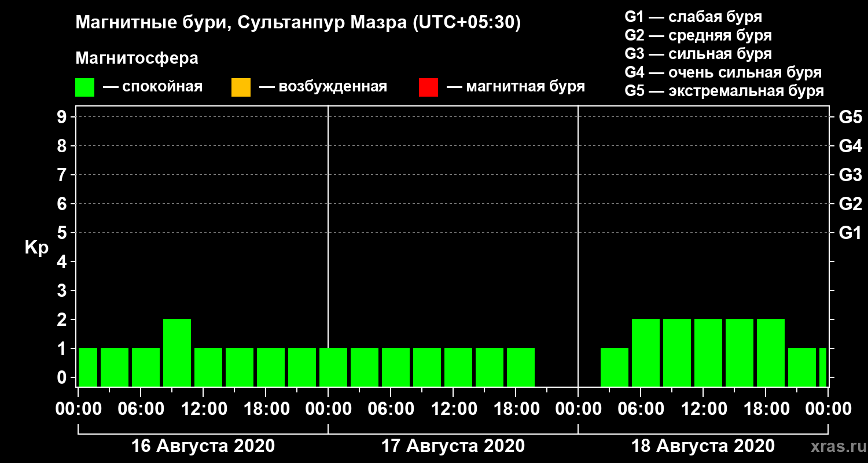This screenshot has width=868, height=463.
Task: Click the 17 August bar starting at 18:00
Action: point(521,367)
